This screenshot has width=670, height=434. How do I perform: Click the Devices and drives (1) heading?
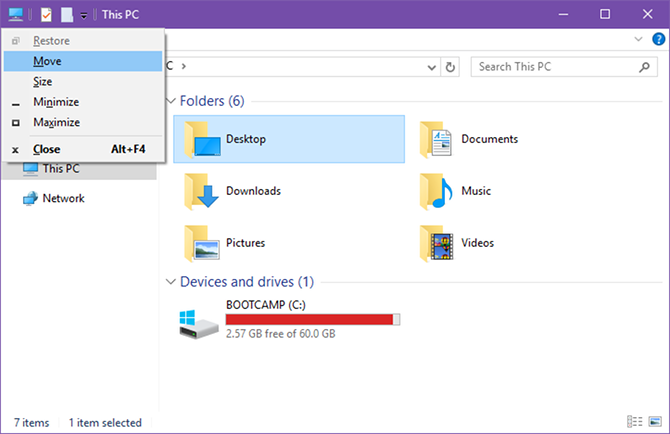(x=247, y=282)
